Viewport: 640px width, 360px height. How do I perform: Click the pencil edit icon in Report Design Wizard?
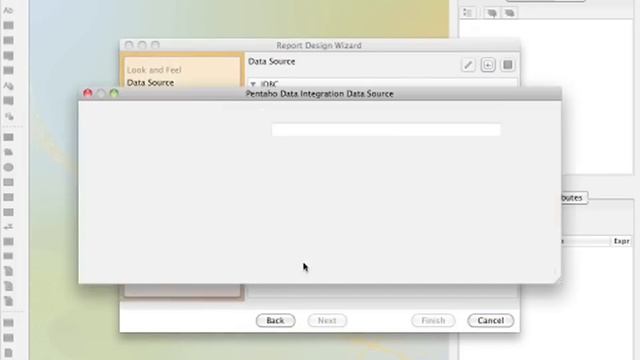click(468, 65)
